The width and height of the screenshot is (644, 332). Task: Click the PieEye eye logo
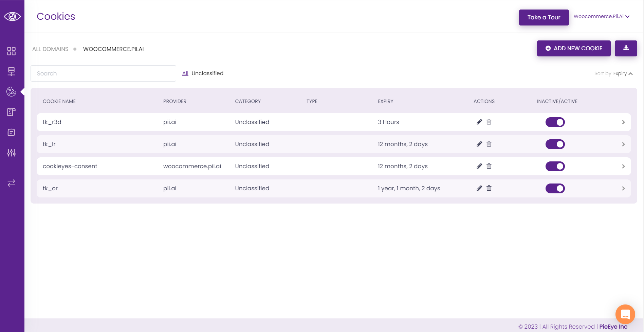[x=12, y=16]
